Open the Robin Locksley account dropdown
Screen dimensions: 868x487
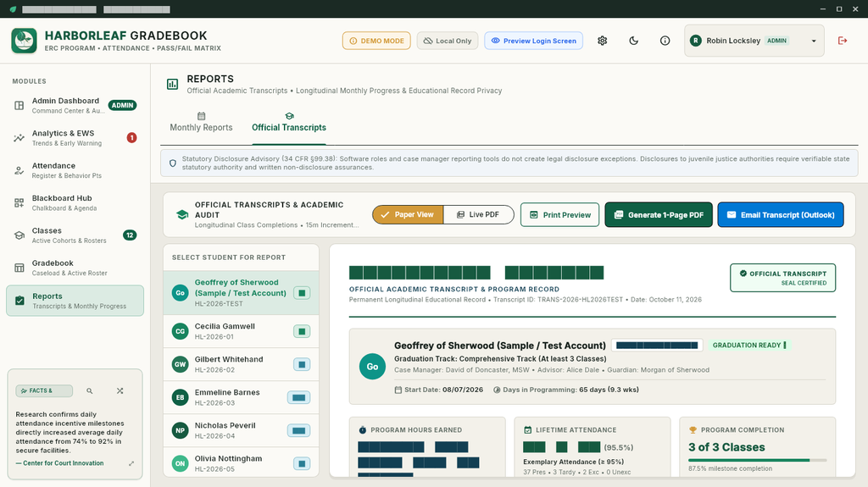coord(754,41)
